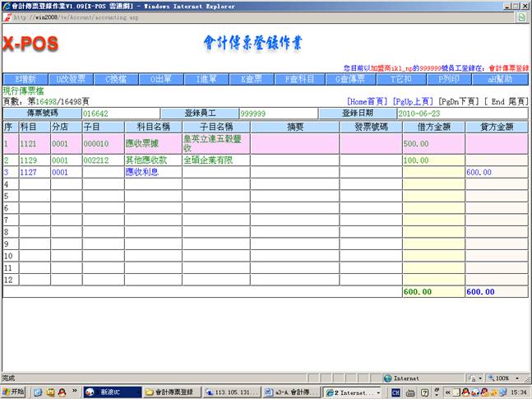Click the U改發票 toolbar button

pyautogui.click(x=72, y=79)
